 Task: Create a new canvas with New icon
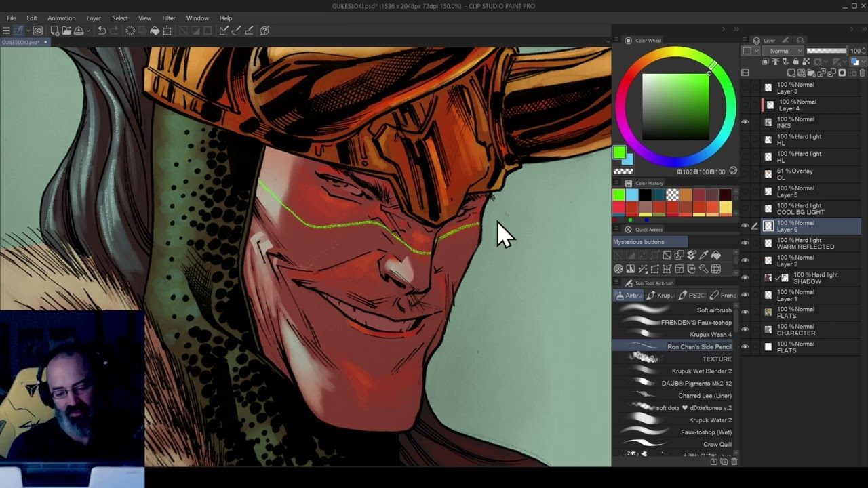[x=55, y=30]
